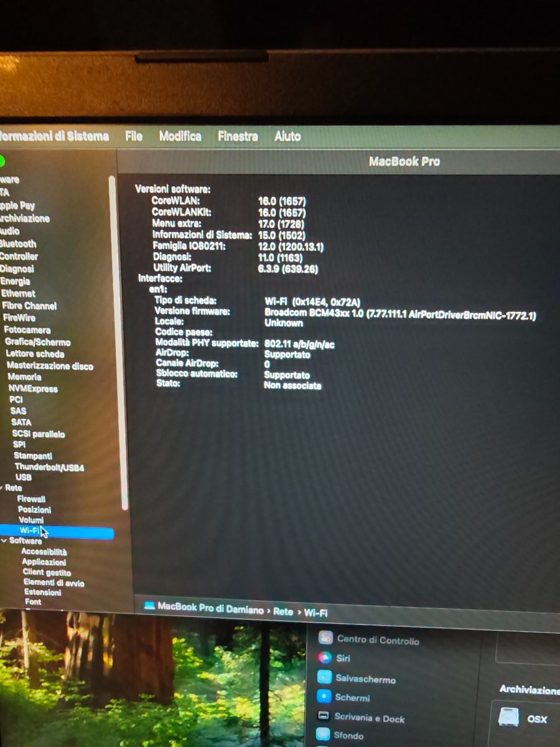Click the sidebar vertical scrollbar

click(x=118, y=342)
